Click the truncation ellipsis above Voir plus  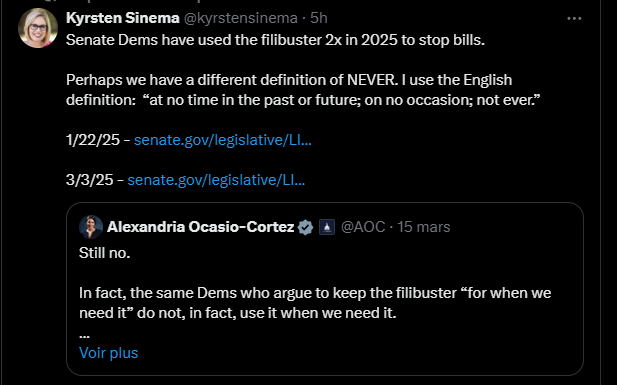[x=84, y=336]
